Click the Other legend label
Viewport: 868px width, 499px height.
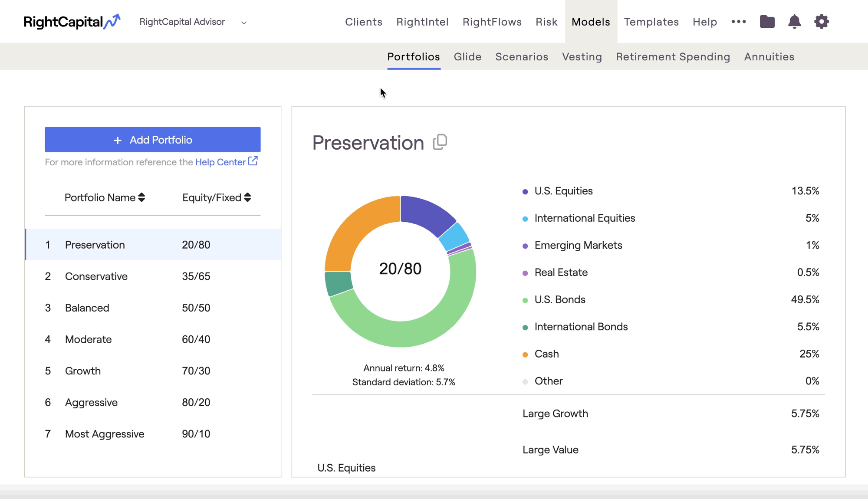point(549,381)
